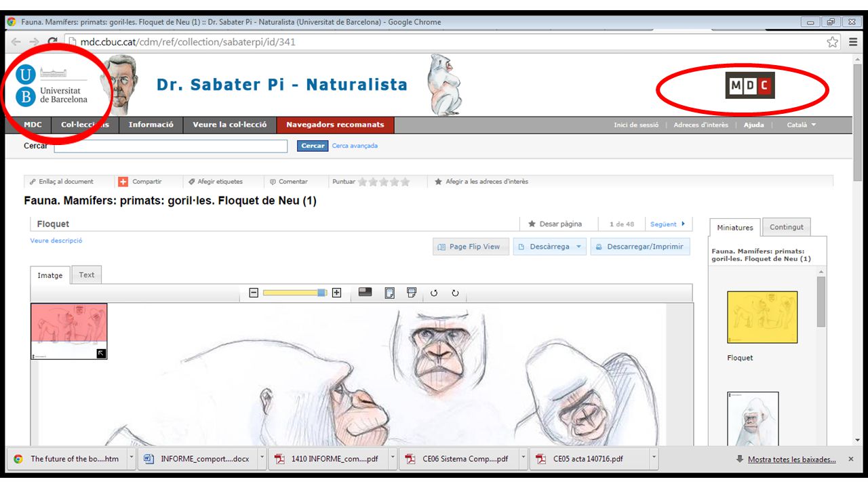Open the Ajuda link
This screenshot has width=868, height=488.
[753, 125]
